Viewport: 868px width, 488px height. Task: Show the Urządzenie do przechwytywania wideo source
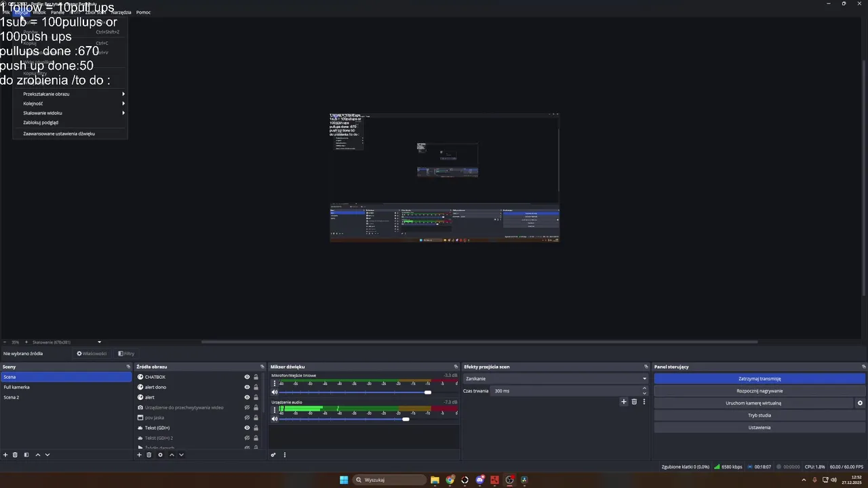point(248,407)
